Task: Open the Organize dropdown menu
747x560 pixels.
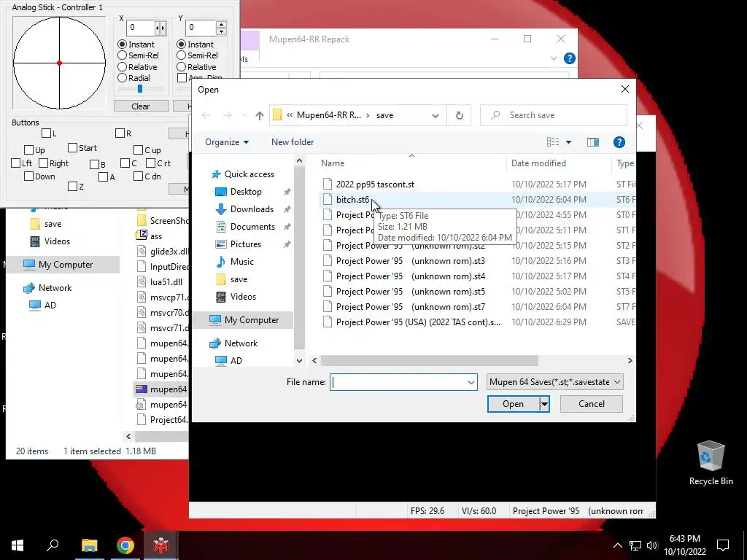Action: pyautogui.click(x=227, y=142)
